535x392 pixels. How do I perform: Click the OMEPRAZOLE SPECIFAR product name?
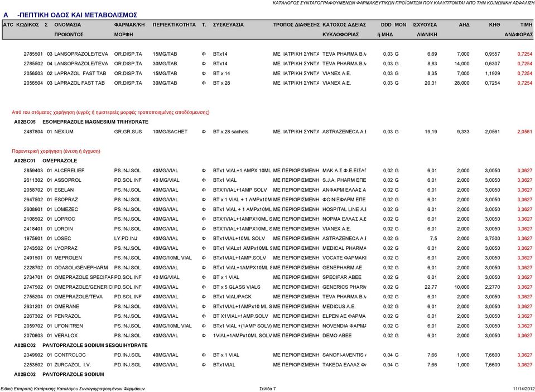(x=84, y=277)
